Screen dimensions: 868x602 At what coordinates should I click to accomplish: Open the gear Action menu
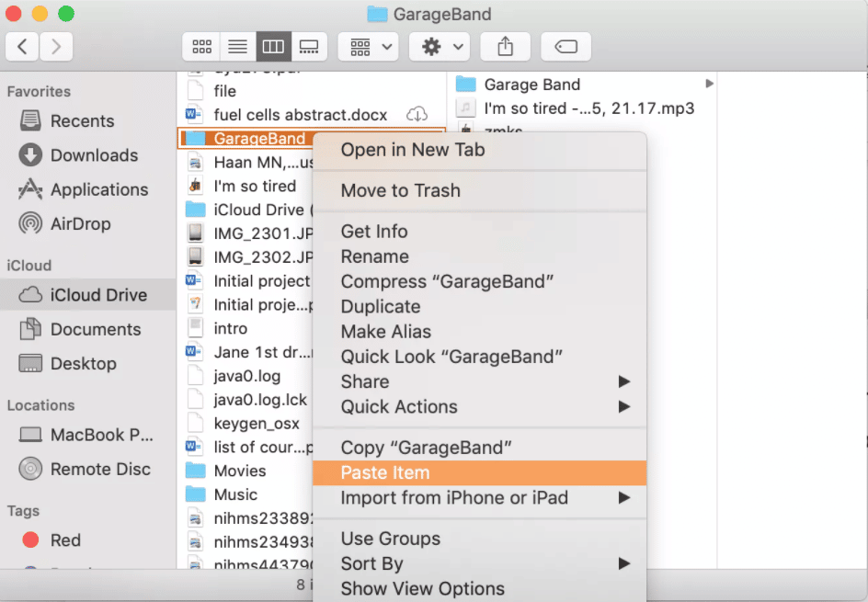pos(440,47)
